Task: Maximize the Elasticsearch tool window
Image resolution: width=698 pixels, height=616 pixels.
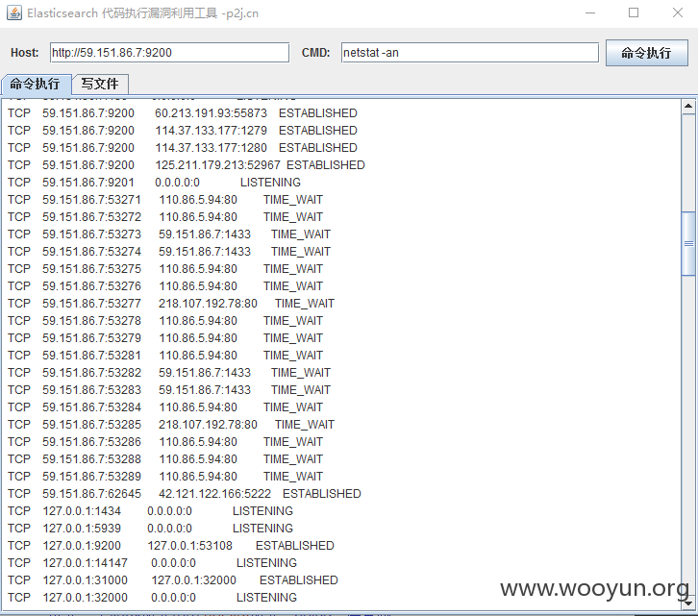Action: pos(634,12)
